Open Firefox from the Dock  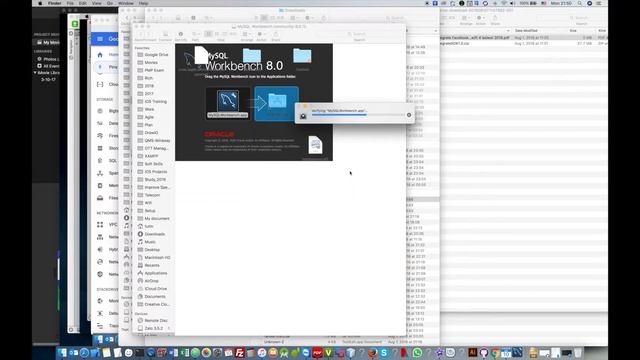coord(373,353)
